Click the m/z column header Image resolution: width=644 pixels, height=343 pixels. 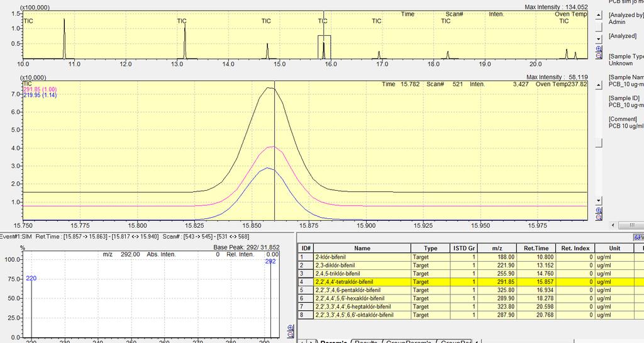[x=497, y=248]
